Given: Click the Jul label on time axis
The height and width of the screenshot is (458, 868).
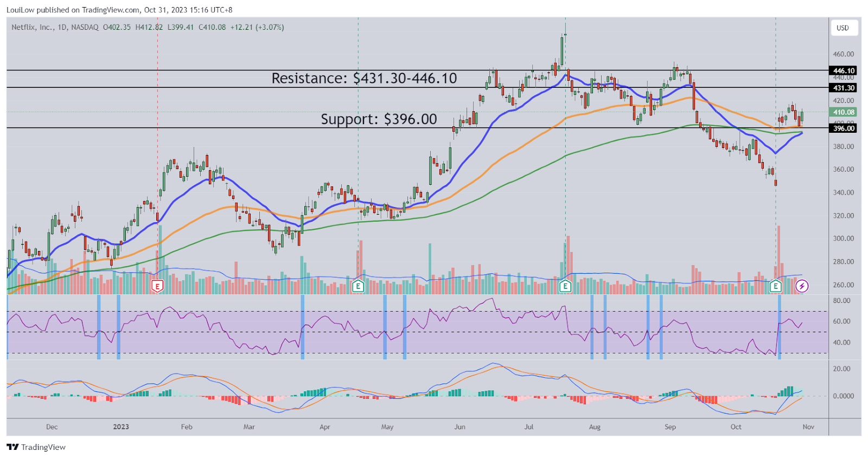Looking at the screenshot, I should (529, 427).
